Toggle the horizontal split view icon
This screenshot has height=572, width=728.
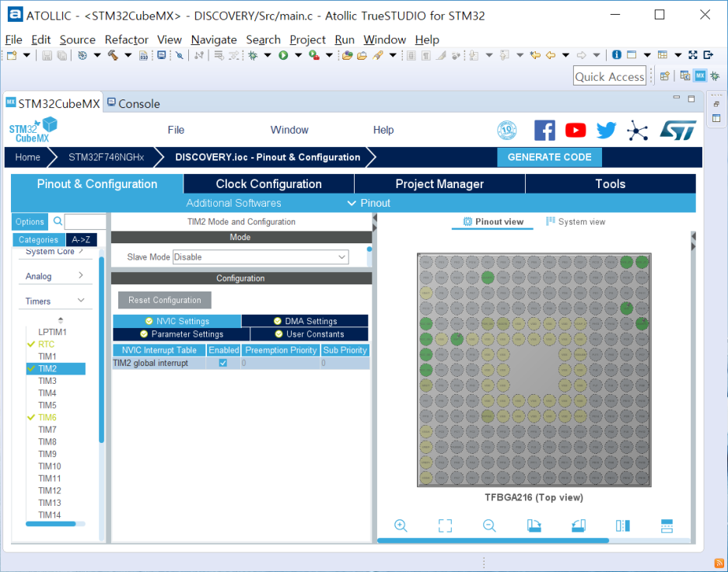click(x=667, y=525)
